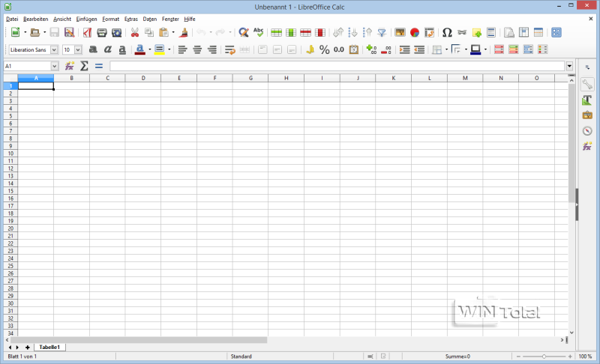
Task: Insert comment icon
Action: point(477,32)
